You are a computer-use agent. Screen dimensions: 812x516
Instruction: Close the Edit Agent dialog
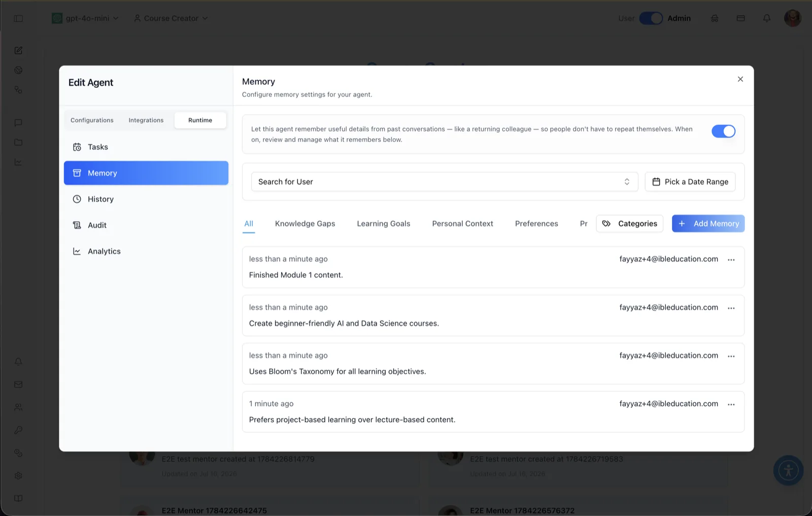(740, 79)
